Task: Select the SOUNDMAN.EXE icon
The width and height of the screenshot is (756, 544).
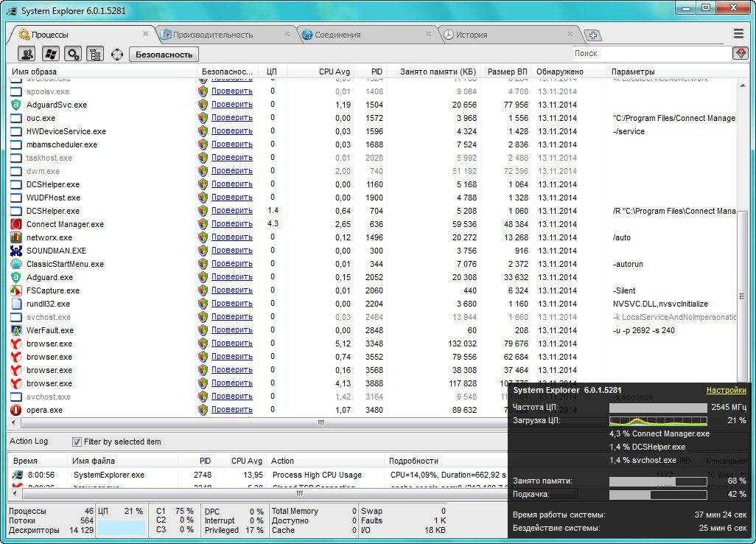Action: (x=16, y=251)
